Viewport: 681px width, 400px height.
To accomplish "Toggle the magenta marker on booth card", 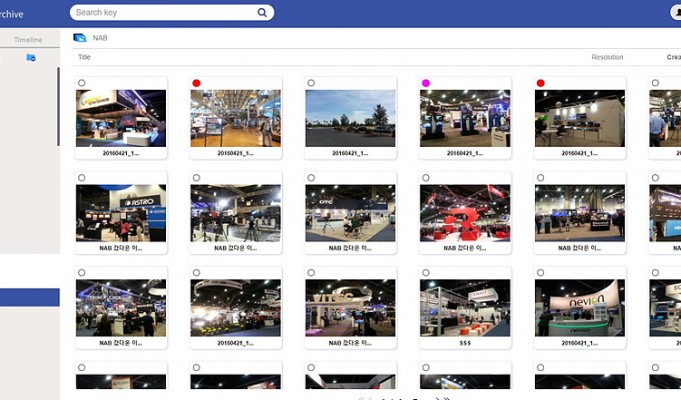I will [x=426, y=83].
